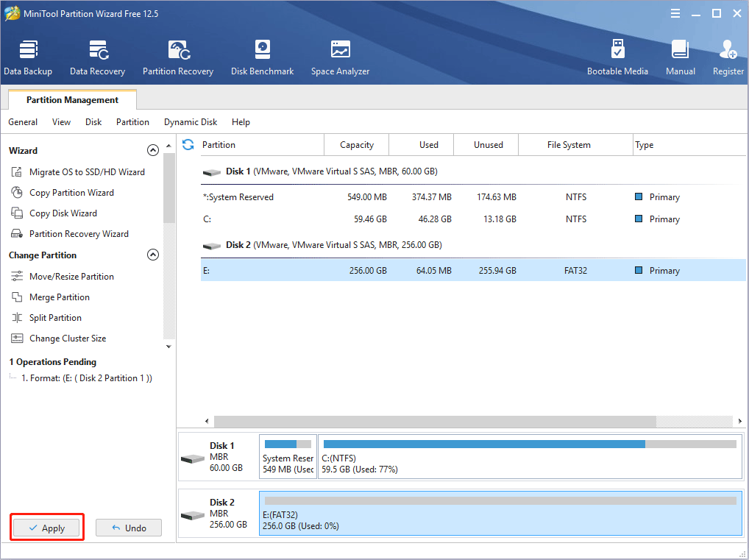Open the Partition Recovery tool
Screen dimensions: 749x560
[178, 58]
